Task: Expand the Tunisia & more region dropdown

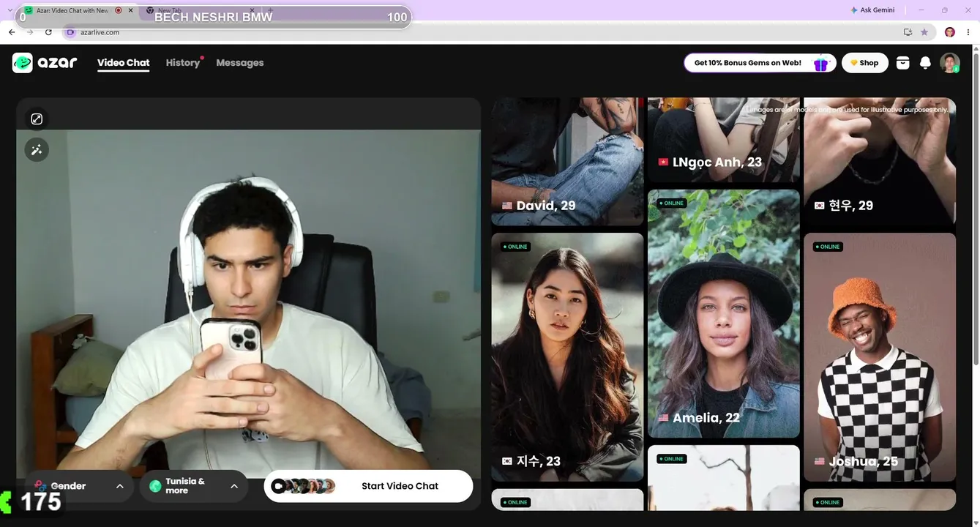Action: (x=194, y=486)
